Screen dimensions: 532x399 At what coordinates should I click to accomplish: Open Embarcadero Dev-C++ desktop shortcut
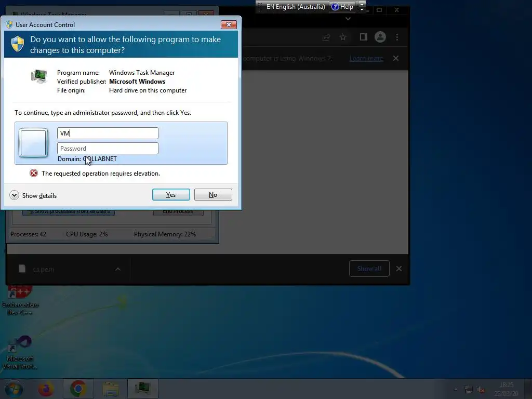(20, 300)
